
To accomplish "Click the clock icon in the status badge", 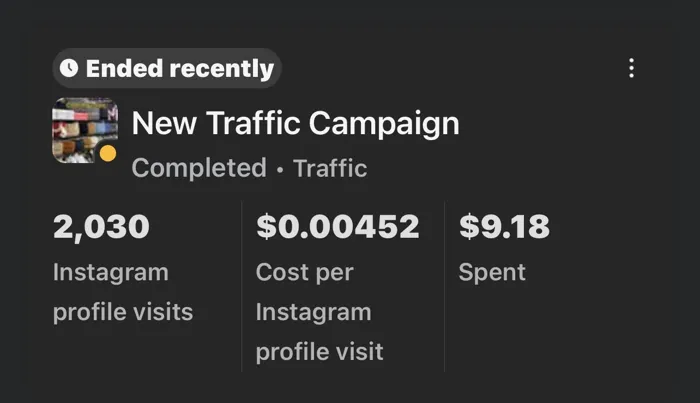I will 68,69.
